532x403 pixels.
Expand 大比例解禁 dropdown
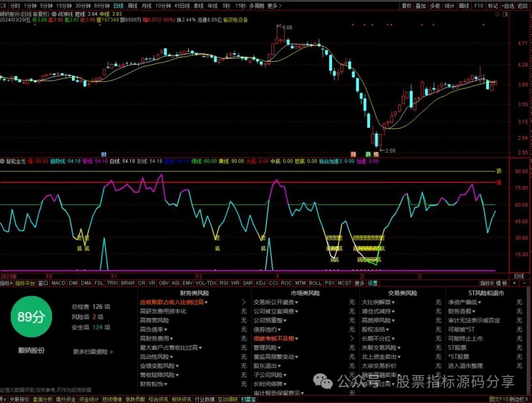(x=378, y=302)
